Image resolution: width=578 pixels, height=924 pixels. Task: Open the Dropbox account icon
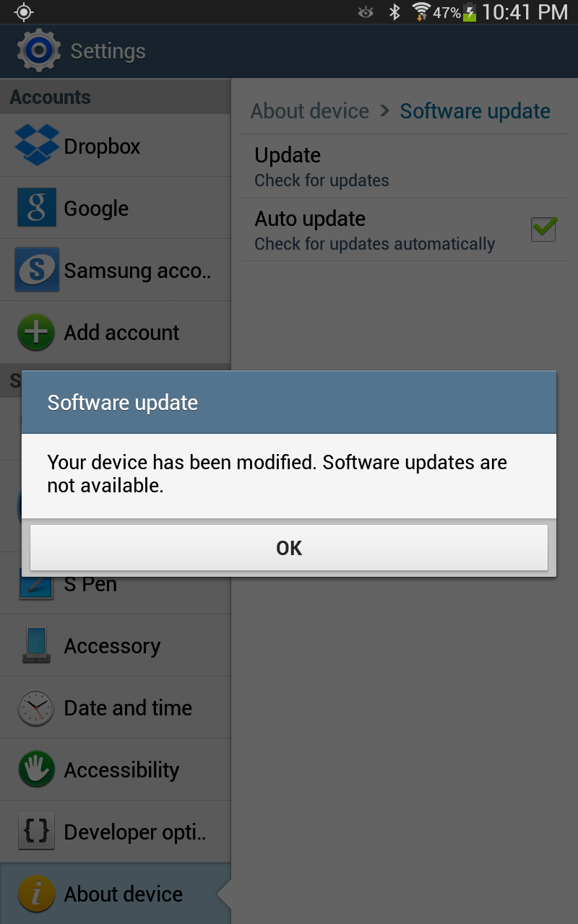[x=36, y=145]
